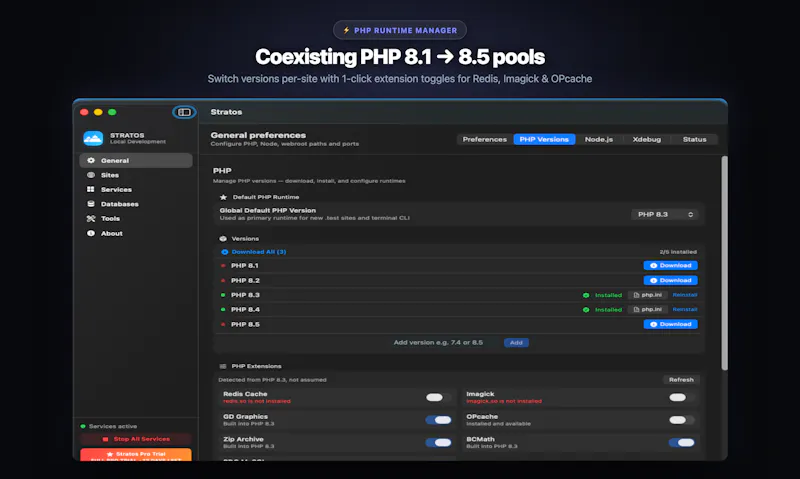Click the 2/5 installed text
Screen dimensions: 800x479
point(678,252)
